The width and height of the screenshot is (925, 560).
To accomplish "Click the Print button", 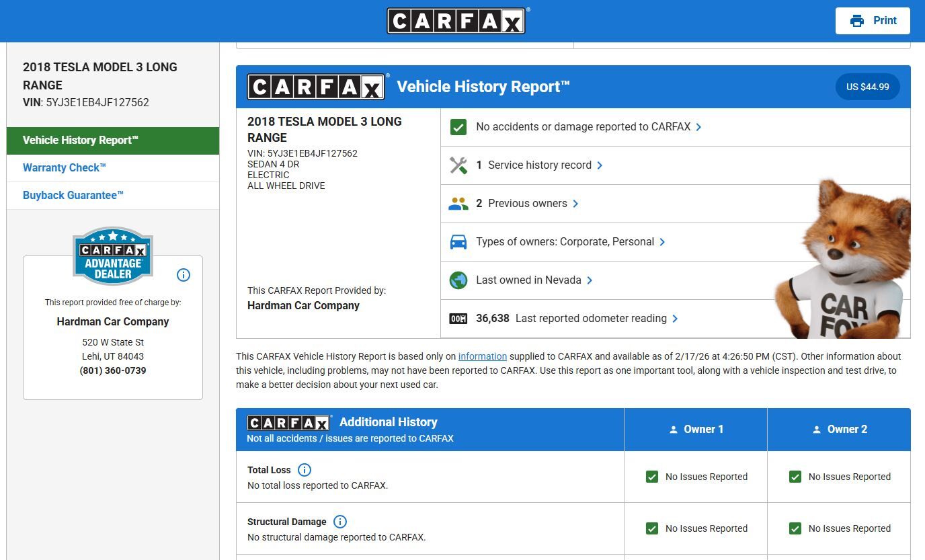I will (873, 21).
